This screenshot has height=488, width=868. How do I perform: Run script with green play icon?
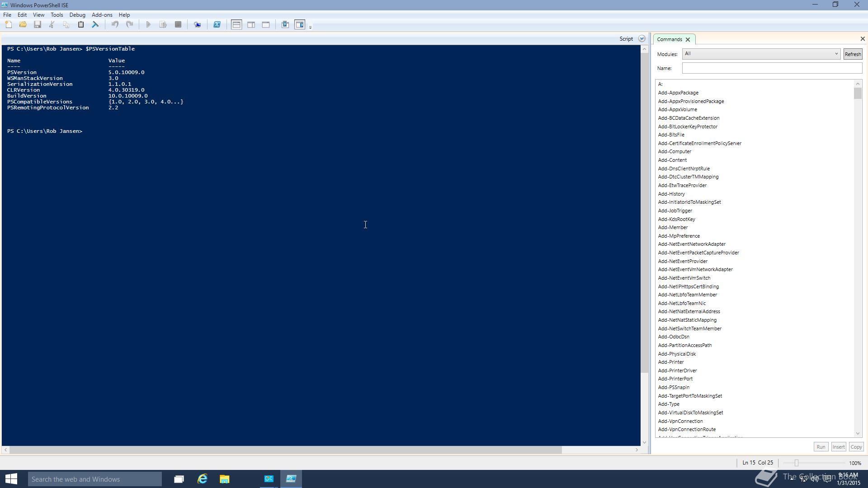tap(148, 25)
